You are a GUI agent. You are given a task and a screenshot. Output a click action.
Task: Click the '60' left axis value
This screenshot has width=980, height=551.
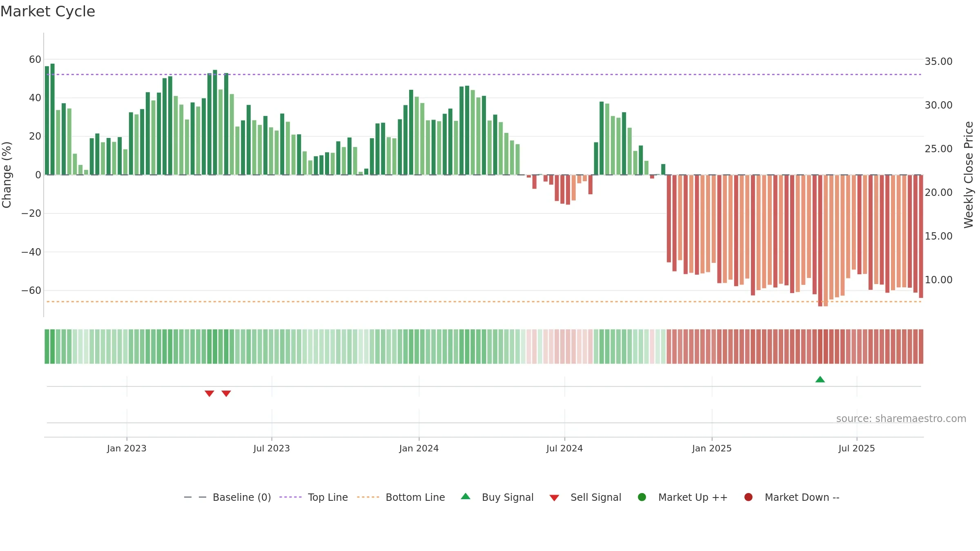[35, 60]
